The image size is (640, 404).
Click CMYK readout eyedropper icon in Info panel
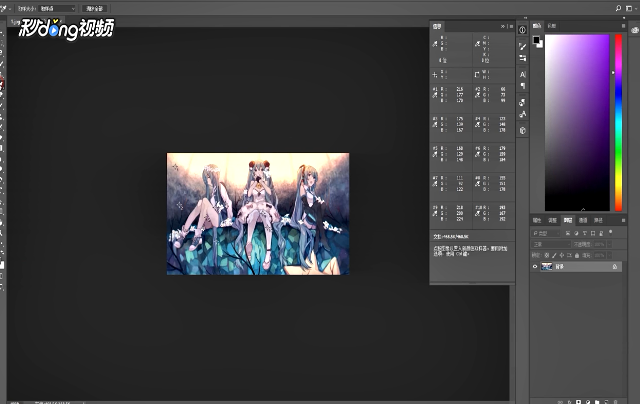click(x=477, y=43)
